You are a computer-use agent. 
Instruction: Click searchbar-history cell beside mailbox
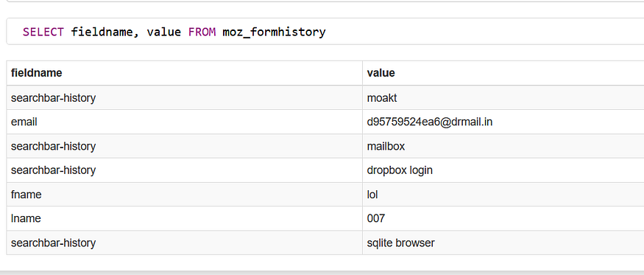tap(185, 146)
